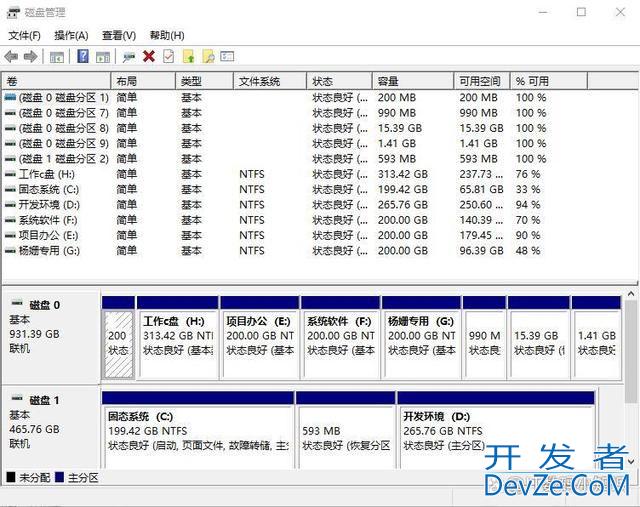Click drive icon of 系统软件 (F:) row
640x507 pixels.
tap(10, 220)
